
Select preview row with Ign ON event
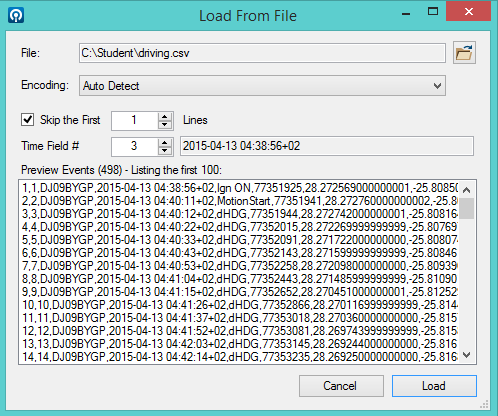point(240,188)
